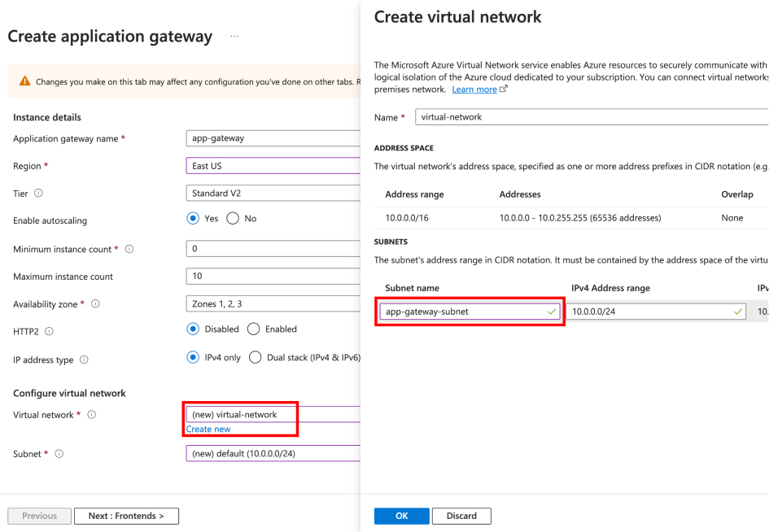Select Dual stack (IPv4 & IPv6)

tap(255, 360)
